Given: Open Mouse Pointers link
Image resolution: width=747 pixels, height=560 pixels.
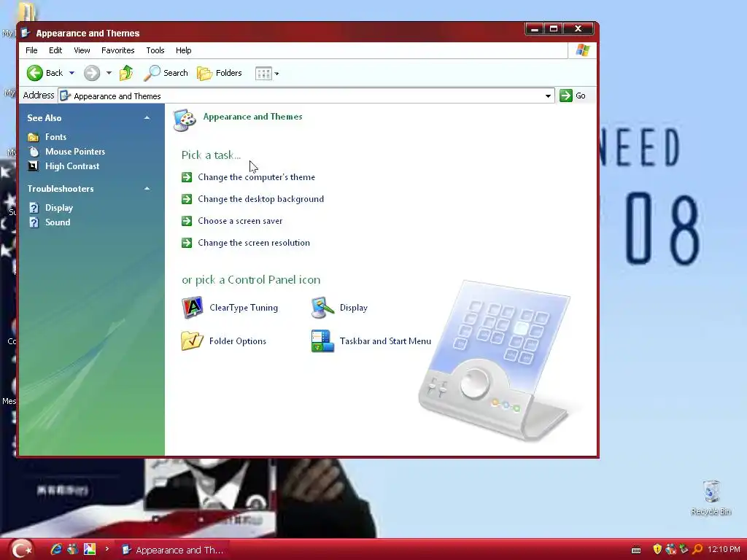Looking at the screenshot, I should (x=75, y=152).
